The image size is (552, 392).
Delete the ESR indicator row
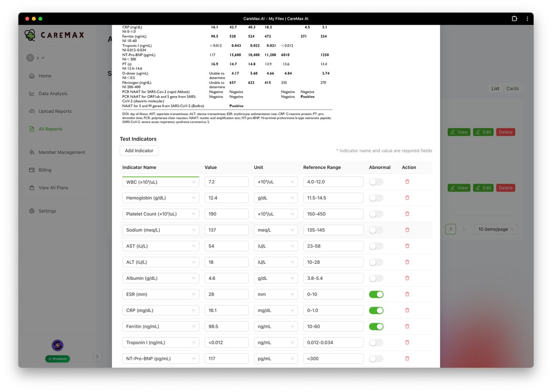point(407,294)
